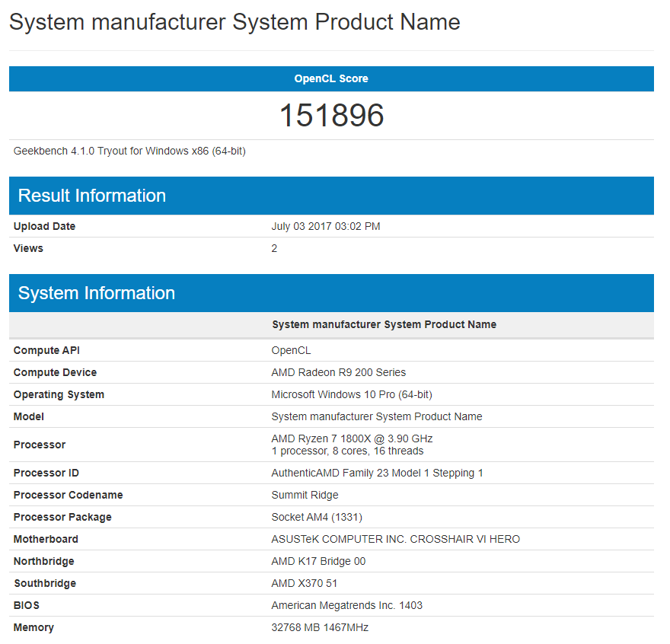Select 'AMD K17 Bridge 00' value
The width and height of the screenshot is (670, 644).
[318, 562]
